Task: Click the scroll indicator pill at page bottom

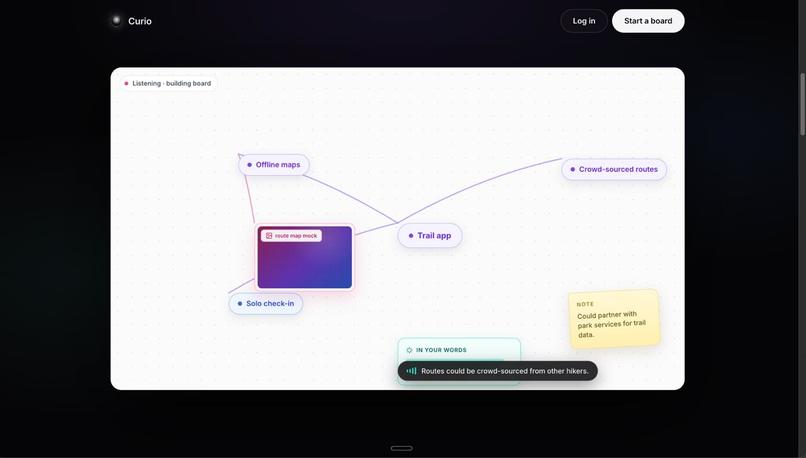Action: (401, 448)
